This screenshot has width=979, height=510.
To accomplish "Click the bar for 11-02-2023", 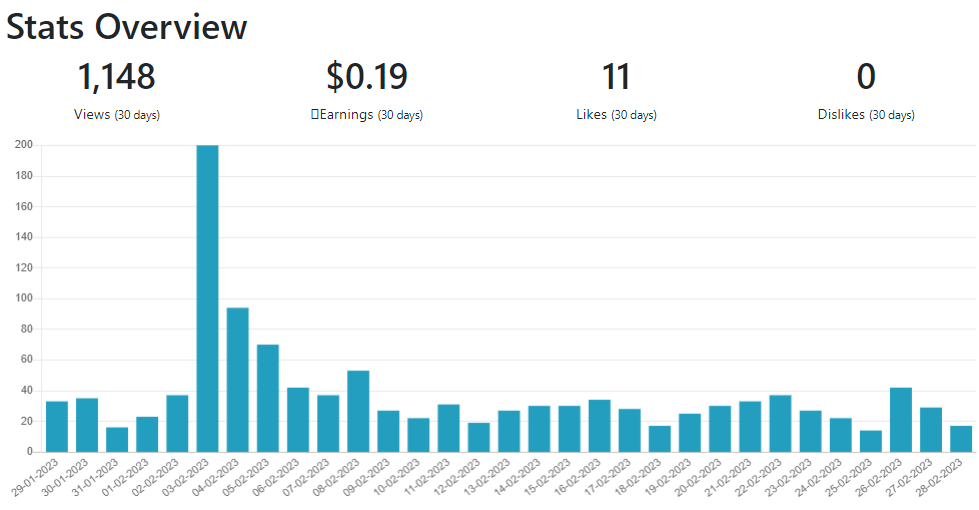I will point(448,428).
